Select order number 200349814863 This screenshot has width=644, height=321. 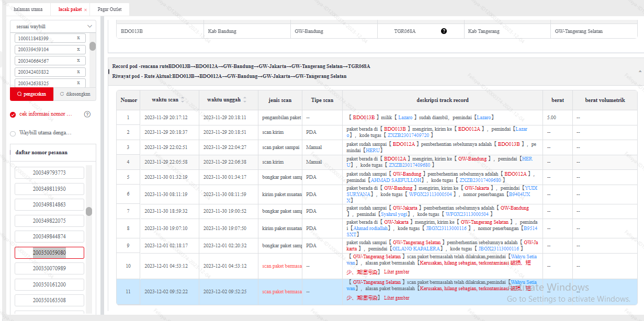(x=49, y=204)
